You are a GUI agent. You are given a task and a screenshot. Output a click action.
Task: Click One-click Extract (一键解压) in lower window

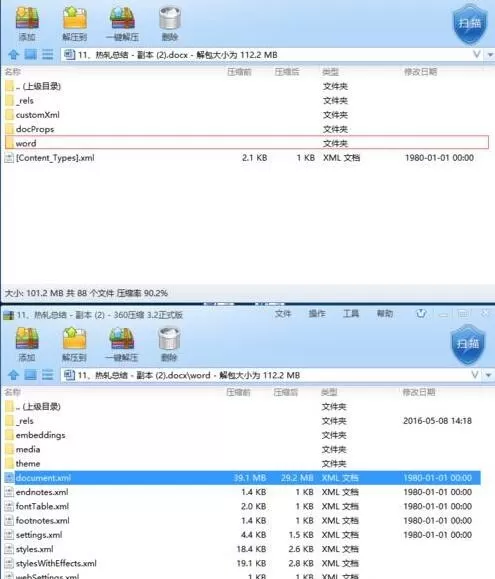pos(122,343)
